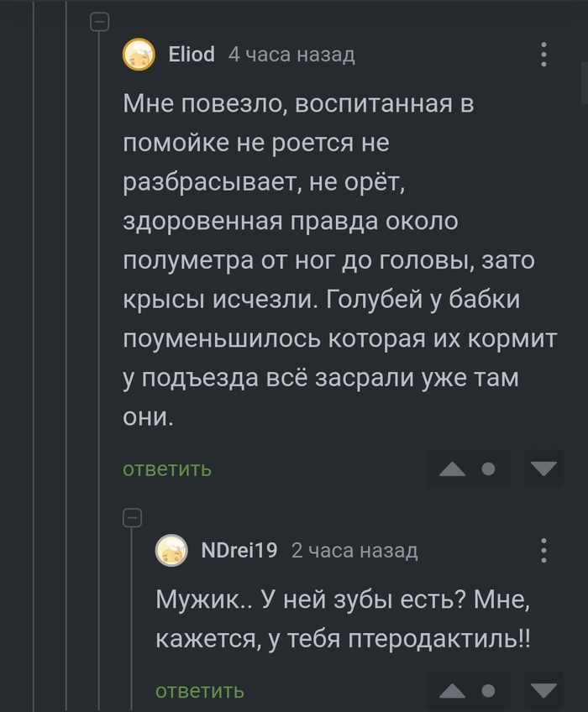Reply to NDrei19's comment via "ответить"
Viewport: 588px width, 712px height.
pyautogui.click(x=200, y=691)
